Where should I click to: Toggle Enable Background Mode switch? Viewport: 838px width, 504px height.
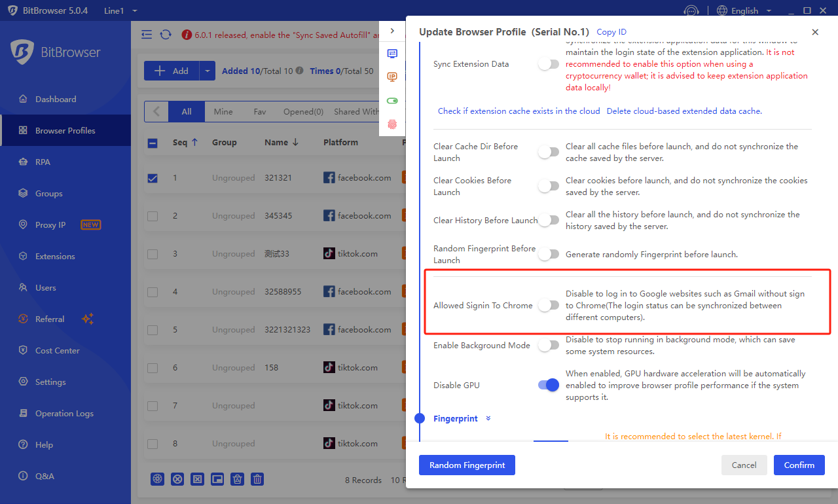(x=549, y=345)
